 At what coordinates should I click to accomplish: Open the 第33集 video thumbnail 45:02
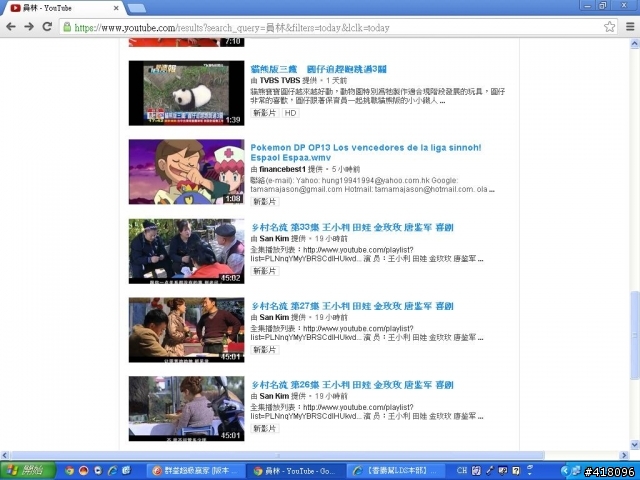click(187, 251)
